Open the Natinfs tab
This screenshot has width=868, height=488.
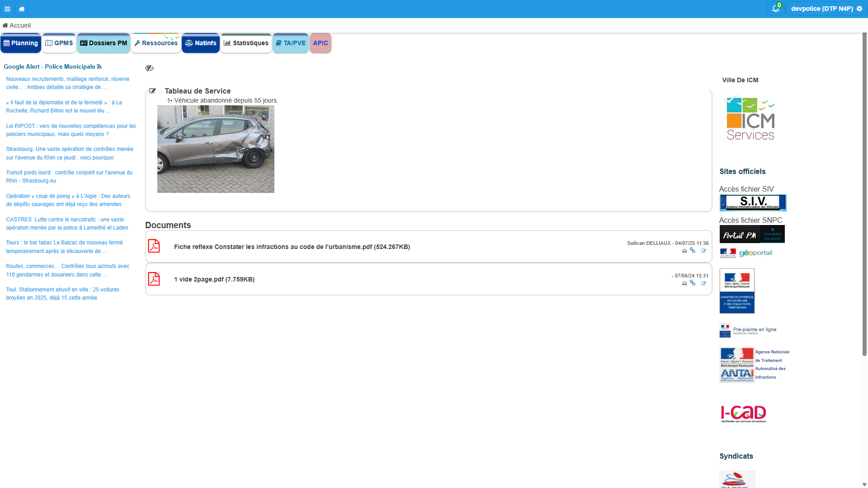coord(201,43)
